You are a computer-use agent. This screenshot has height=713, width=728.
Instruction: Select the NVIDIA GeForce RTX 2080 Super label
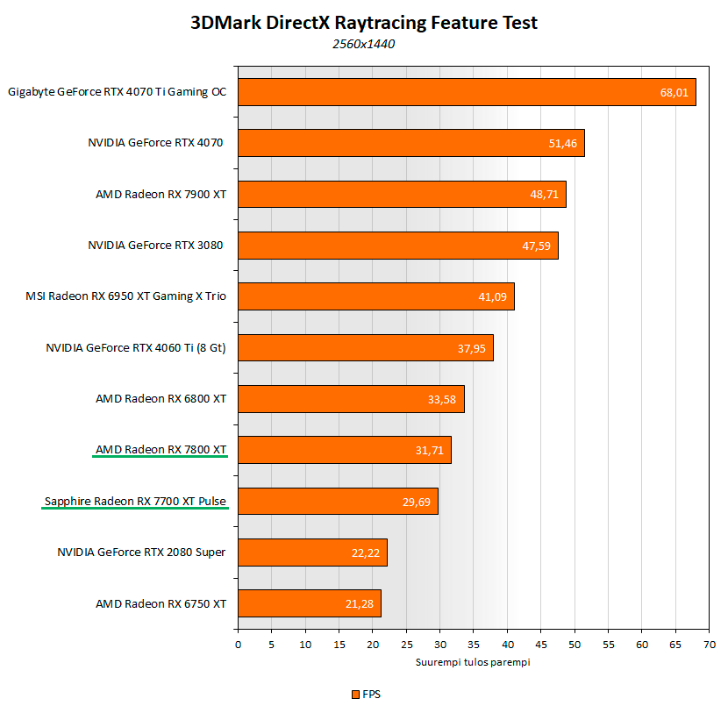pos(141,553)
